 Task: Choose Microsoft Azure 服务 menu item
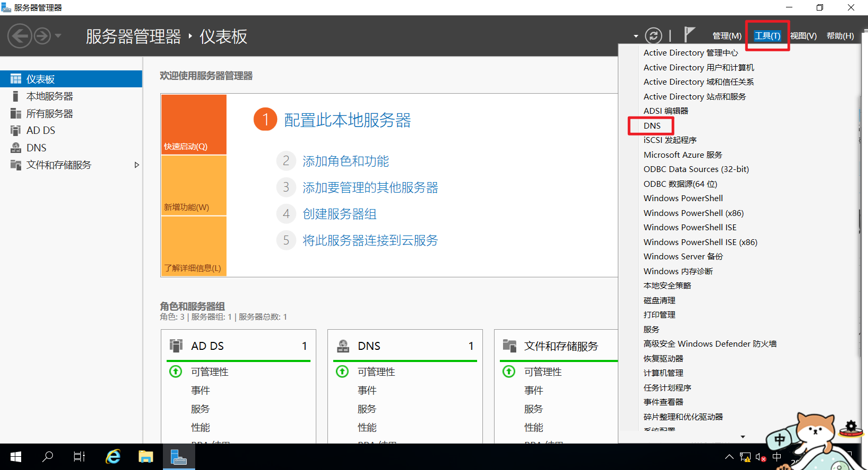coord(683,155)
